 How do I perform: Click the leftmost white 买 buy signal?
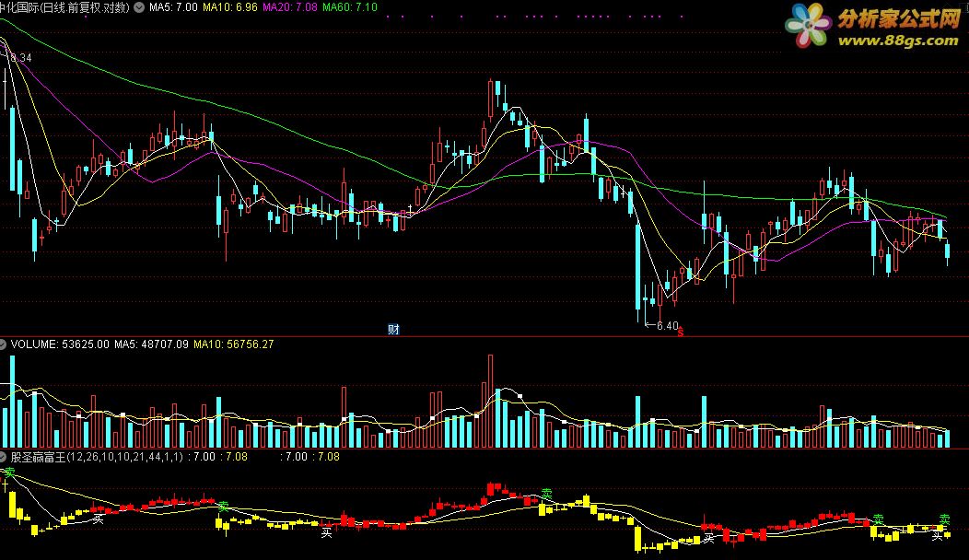tap(98, 519)
